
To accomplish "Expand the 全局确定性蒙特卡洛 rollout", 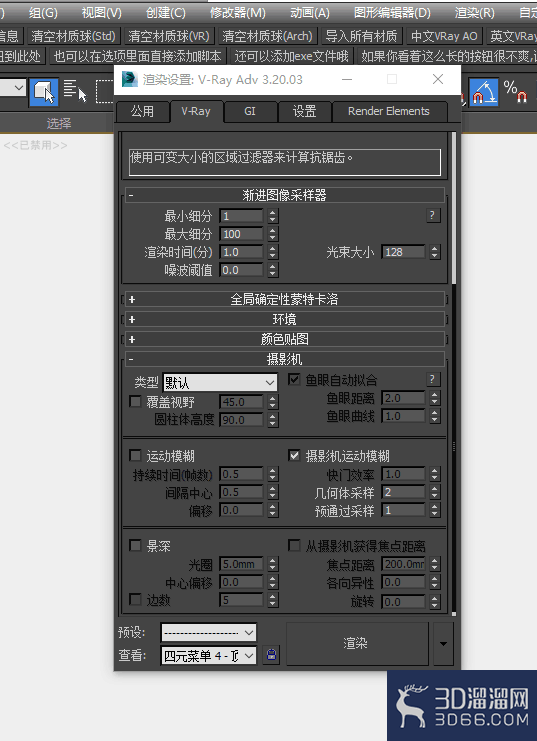I will click(x=285, y=299).
